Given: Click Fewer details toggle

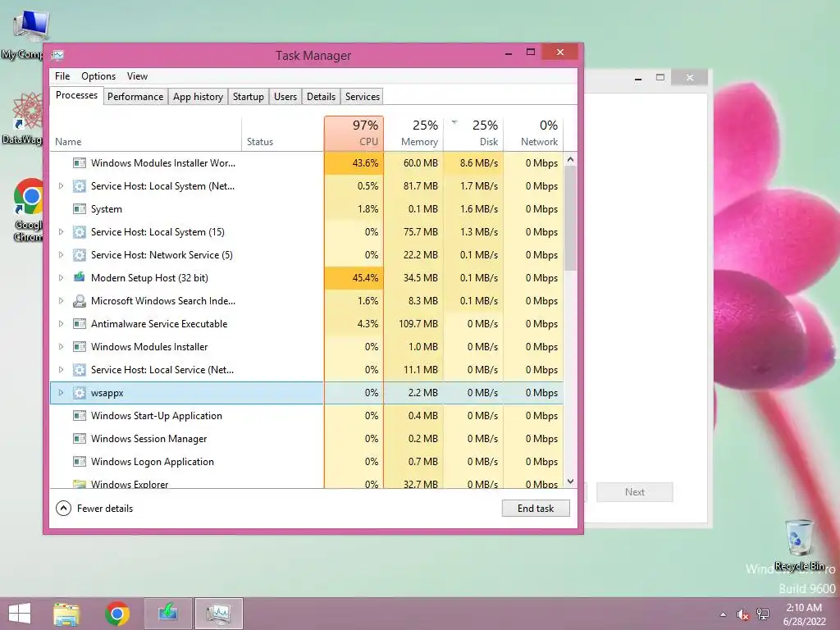Looking at the screenshot, I should coord(94,509).
